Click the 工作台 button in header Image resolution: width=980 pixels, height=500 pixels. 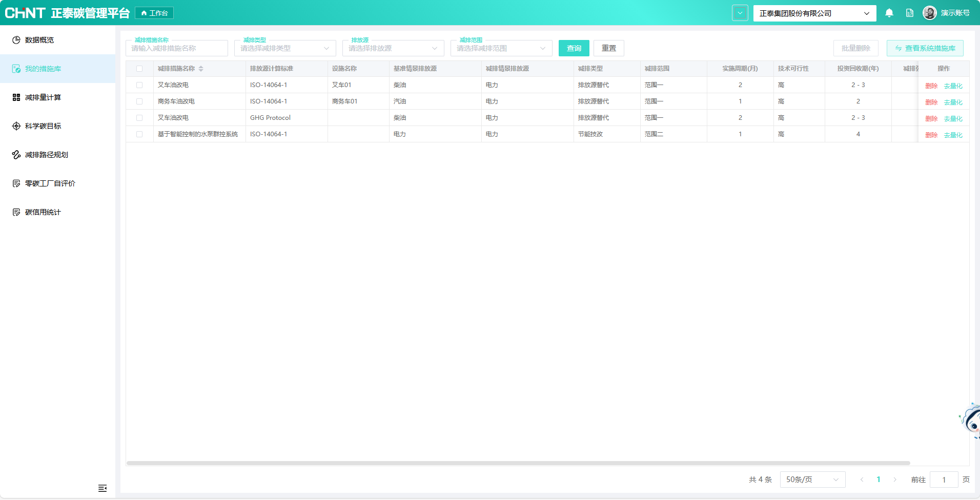pos(154,13)
